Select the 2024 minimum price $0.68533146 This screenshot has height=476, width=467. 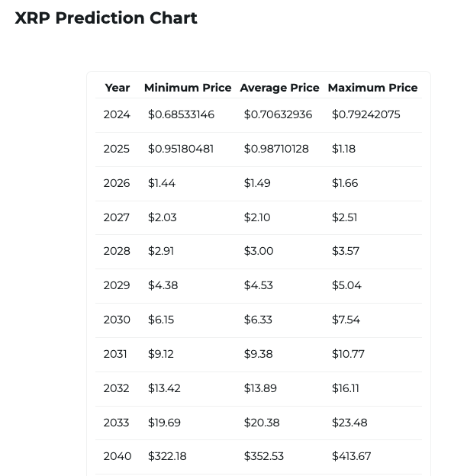tap(181, 114)
